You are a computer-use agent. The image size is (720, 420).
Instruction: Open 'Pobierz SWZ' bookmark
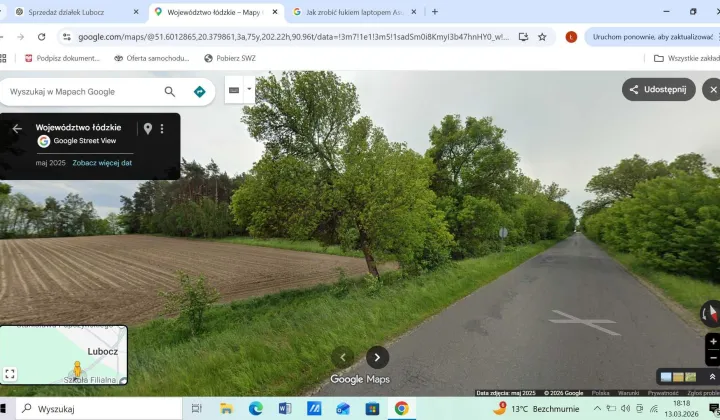pos(230,58)
